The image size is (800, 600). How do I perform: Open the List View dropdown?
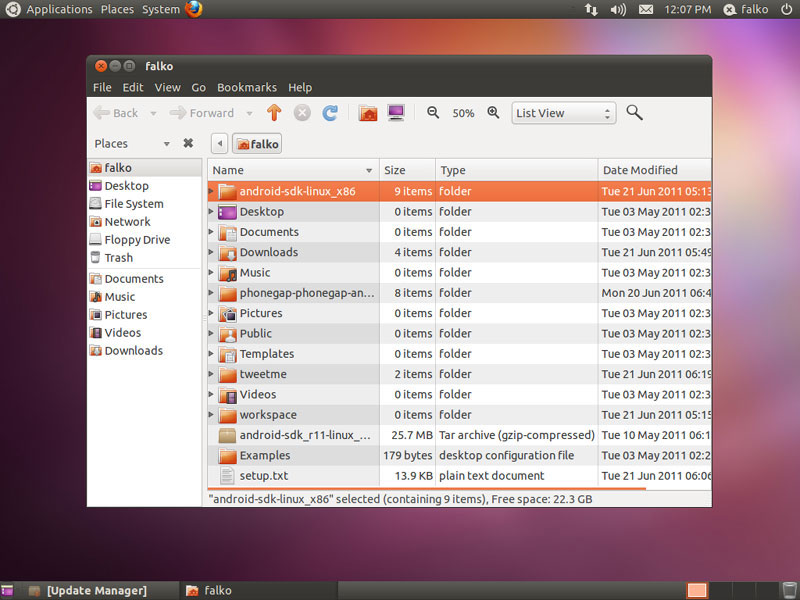[x=563, y=113]
